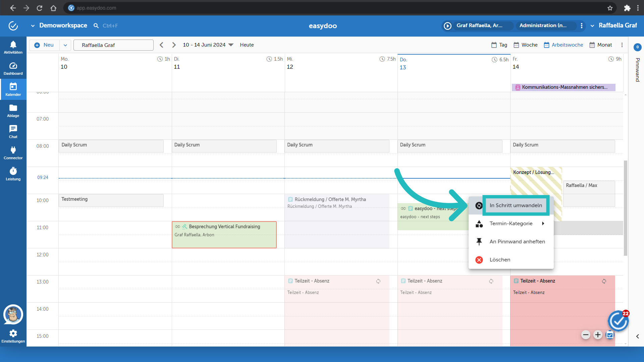The image size is (644, 362).
Task: Go to next week arrow
Action: 174,45
